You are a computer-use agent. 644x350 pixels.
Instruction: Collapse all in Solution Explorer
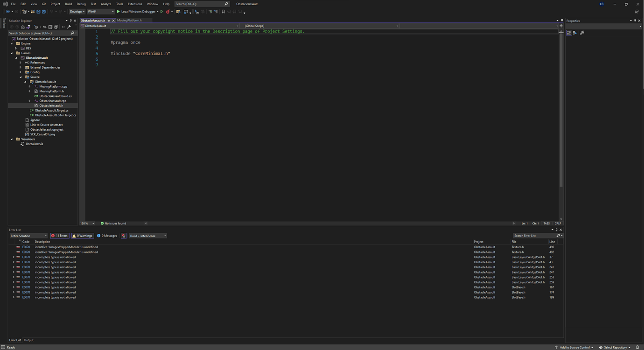pyautogui.click(x=50, y=27)
